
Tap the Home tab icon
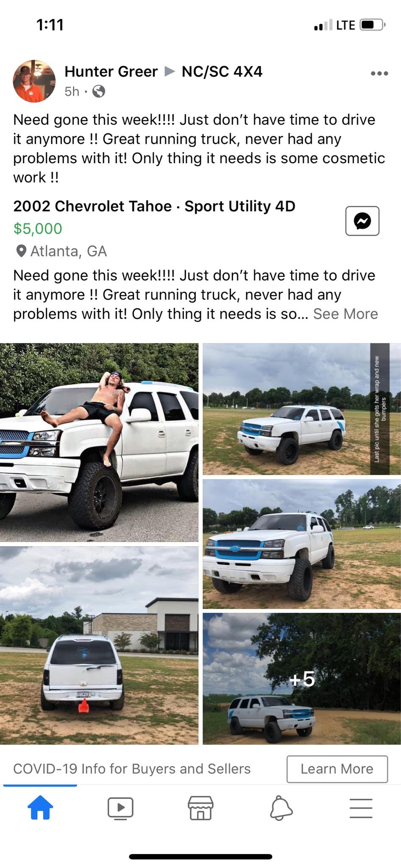40,807
